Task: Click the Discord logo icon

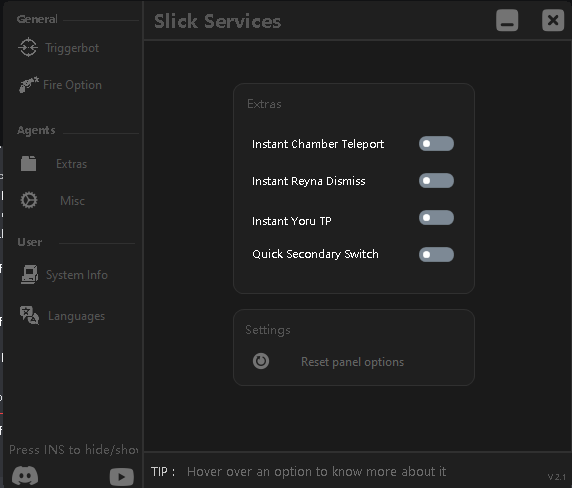Action: tap(25, 475)
